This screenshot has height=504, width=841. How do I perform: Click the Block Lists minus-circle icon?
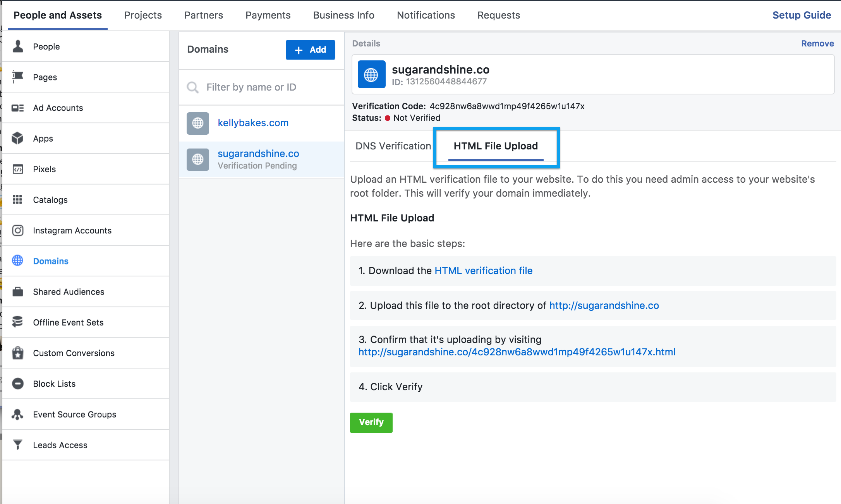point(18,384)
